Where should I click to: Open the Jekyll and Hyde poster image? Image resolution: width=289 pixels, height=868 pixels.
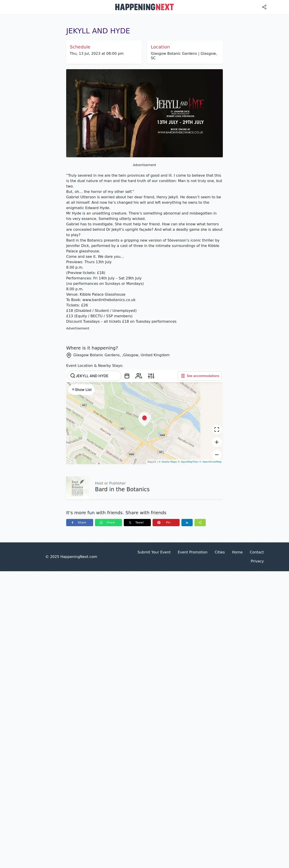click(144, 113)
